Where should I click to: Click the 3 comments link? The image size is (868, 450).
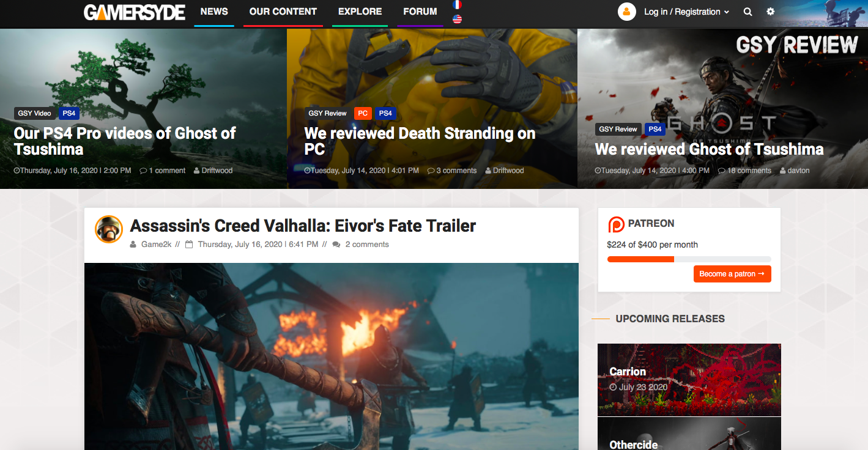[456, 171]
